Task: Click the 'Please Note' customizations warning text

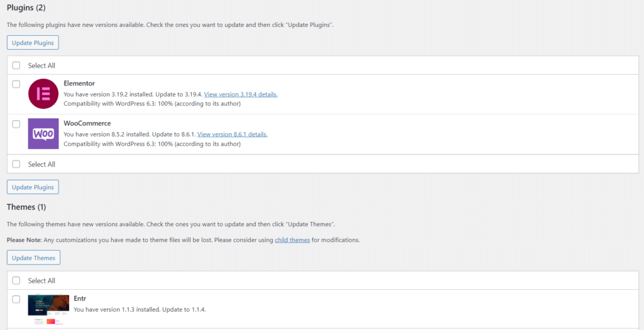Action: pyautogui.click(x=183, y=240)
